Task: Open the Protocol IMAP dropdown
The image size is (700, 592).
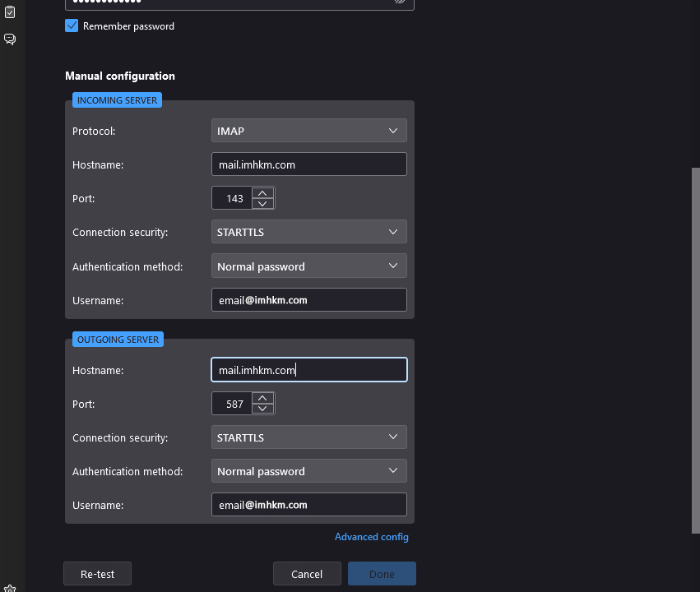Action: coord(308,131)
